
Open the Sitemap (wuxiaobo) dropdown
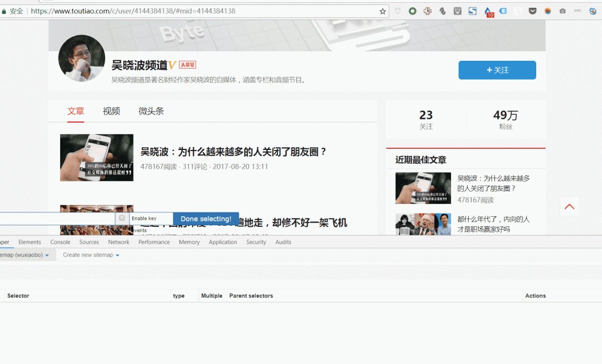point(25,255)
